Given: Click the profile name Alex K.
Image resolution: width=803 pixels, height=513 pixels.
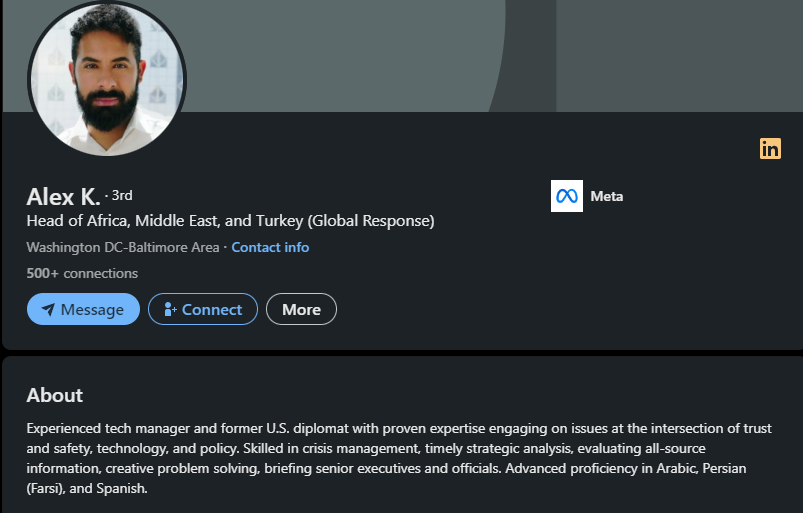Looking at the screenshot, I should click(x=63, y=196).
